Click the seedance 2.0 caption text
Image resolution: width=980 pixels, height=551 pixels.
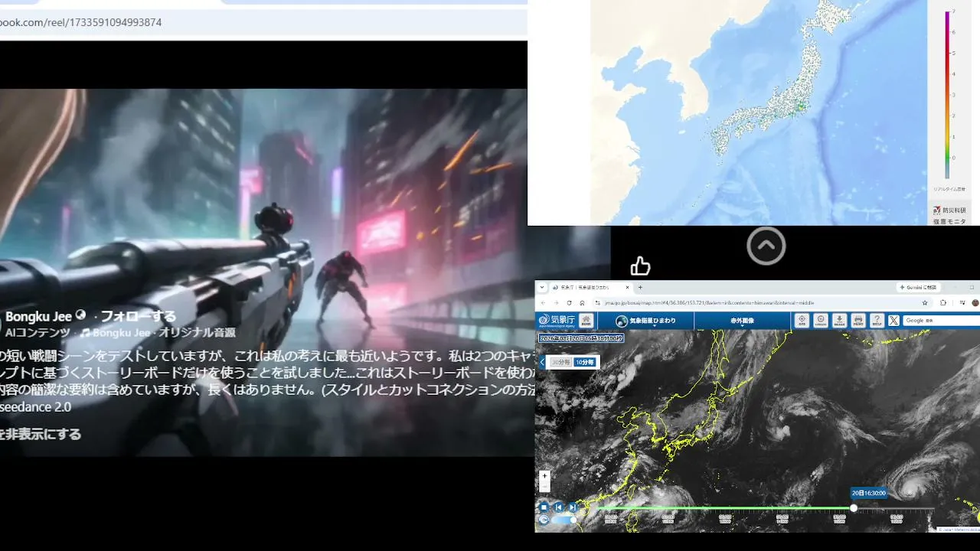point(35,407)
